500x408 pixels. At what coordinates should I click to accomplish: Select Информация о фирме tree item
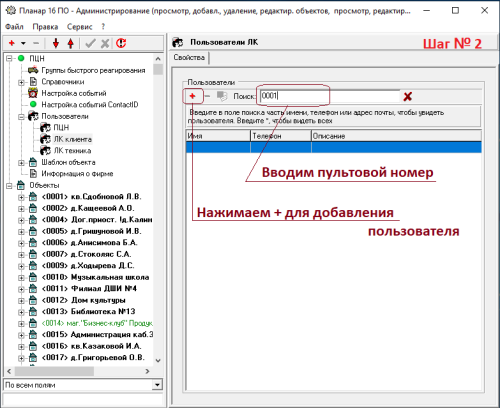tap(77, 174)
